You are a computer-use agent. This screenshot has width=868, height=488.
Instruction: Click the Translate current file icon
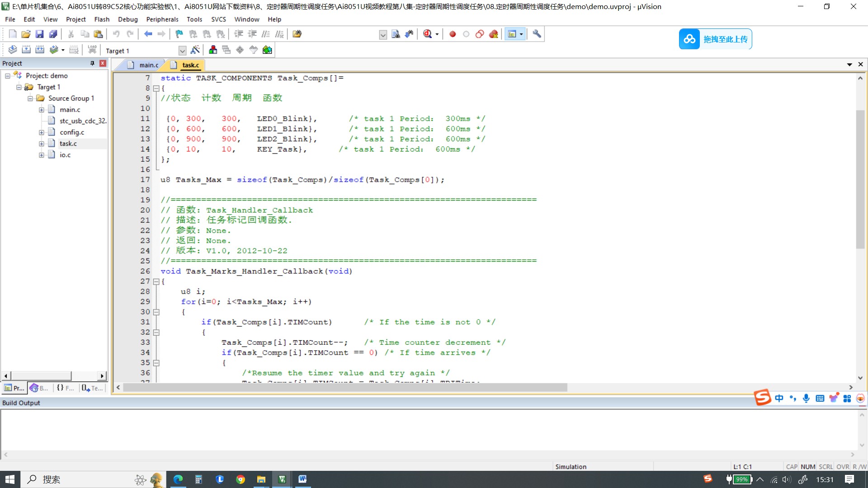[13, 50]
